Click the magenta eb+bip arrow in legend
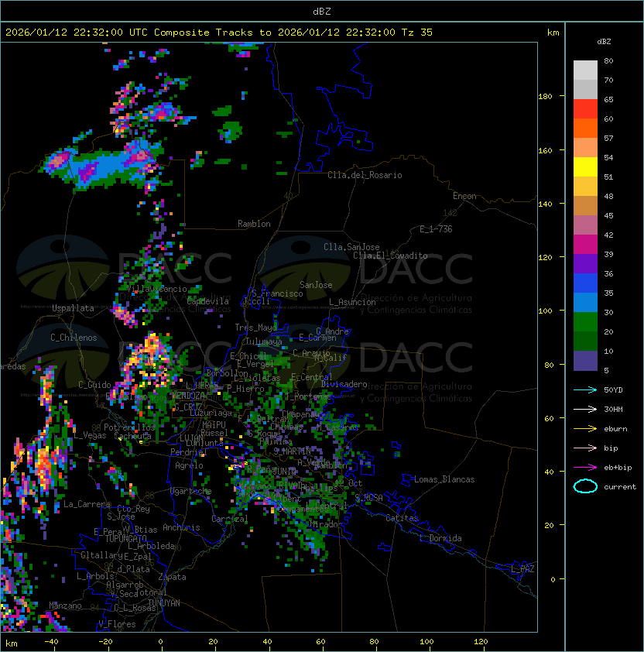 pos(585,468)
